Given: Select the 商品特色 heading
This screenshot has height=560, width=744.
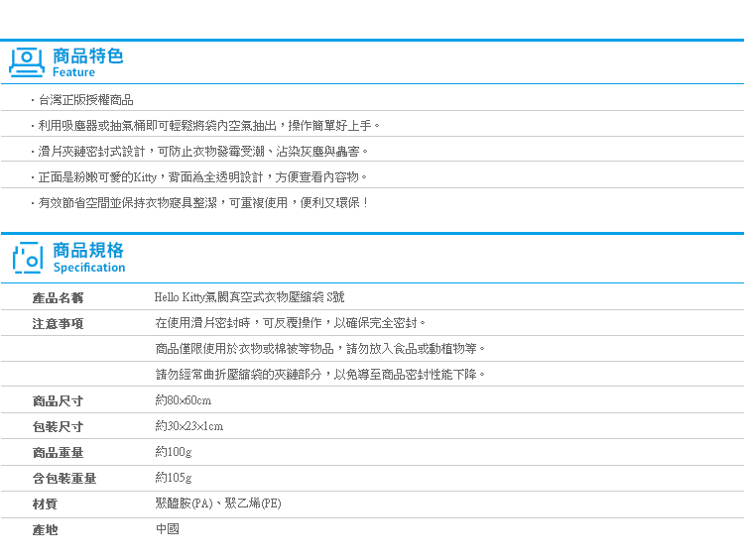Looking at the screenshot, I should tap(87, 56).
